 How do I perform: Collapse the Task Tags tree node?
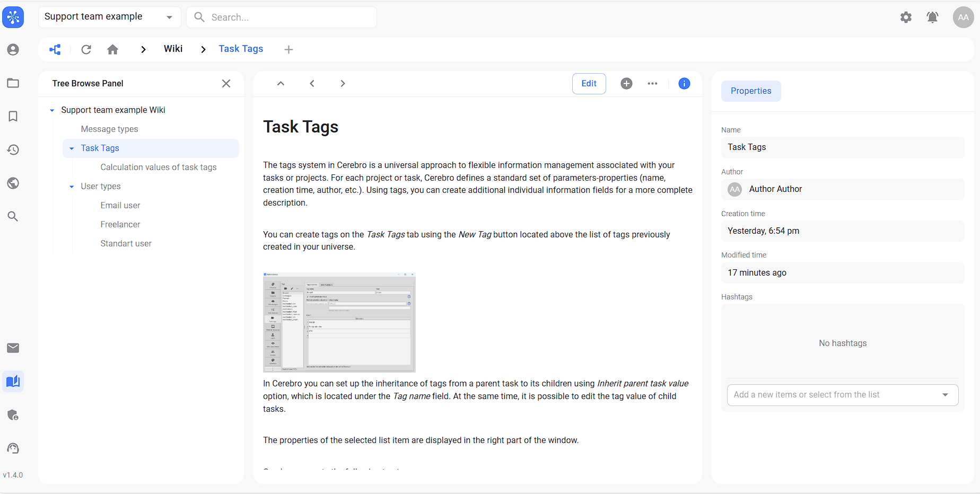click(72, 148)
